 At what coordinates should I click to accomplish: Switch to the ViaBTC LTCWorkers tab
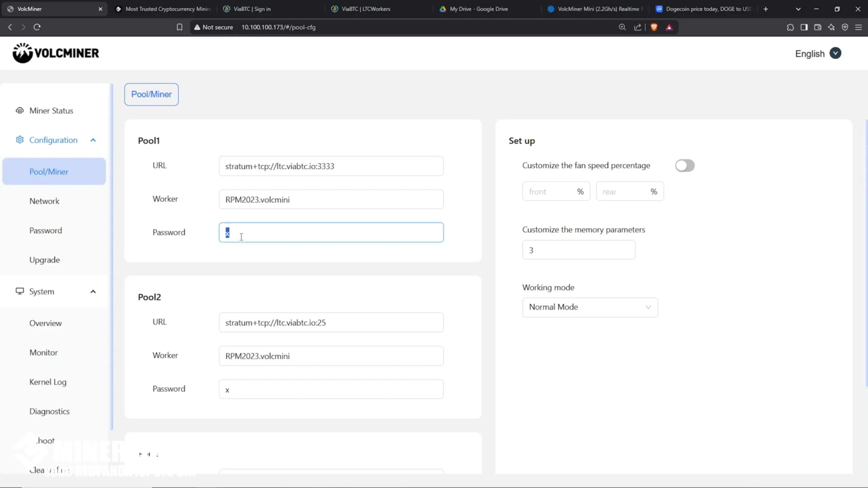pos(379,9)
